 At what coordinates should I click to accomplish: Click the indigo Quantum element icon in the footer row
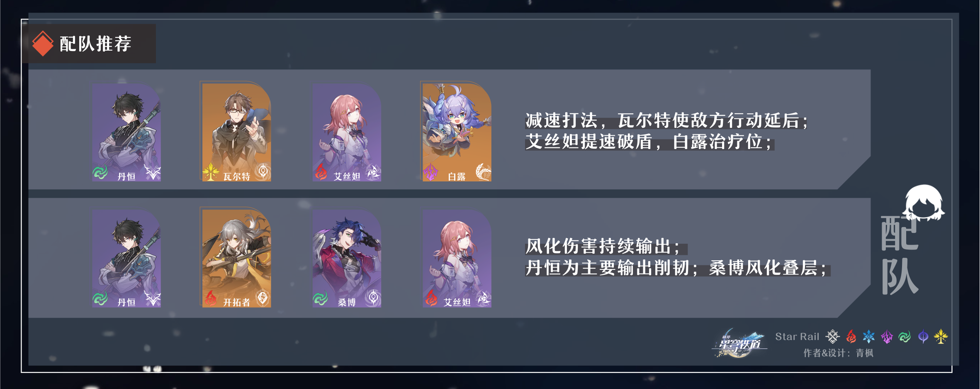(x=923, y=337)
